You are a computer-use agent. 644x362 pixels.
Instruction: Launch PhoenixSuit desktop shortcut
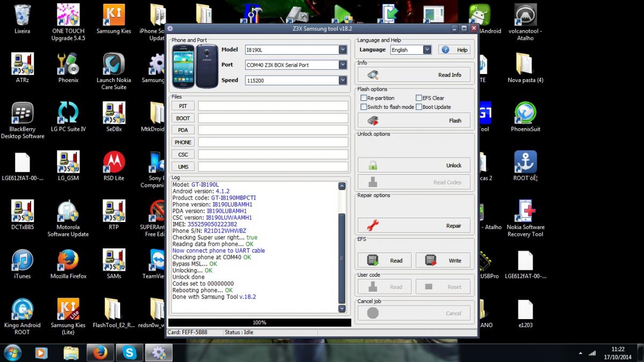tap(525, 117)
